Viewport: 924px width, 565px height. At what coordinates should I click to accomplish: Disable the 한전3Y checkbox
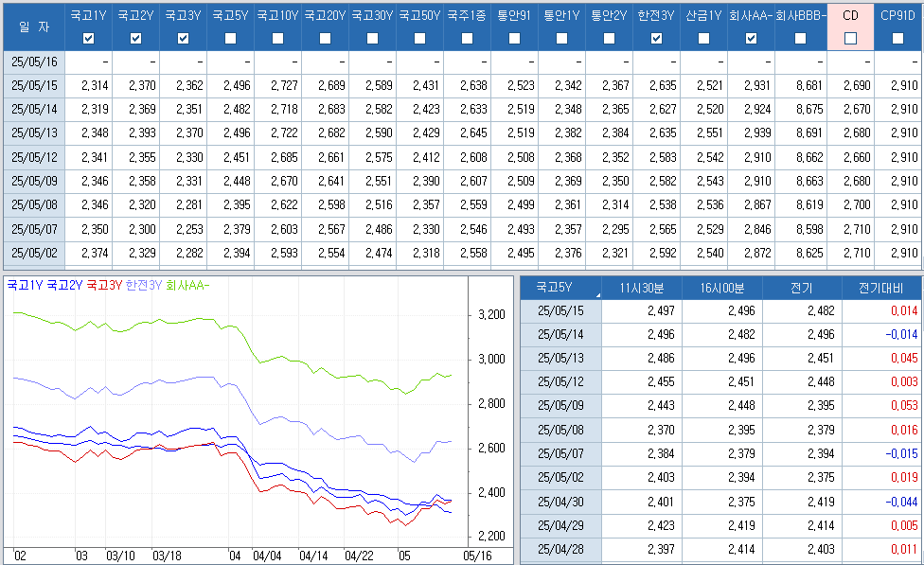(656, 39)
